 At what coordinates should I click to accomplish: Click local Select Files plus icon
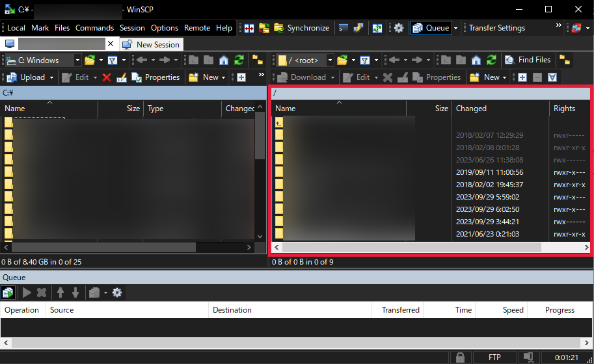(241, 77)
